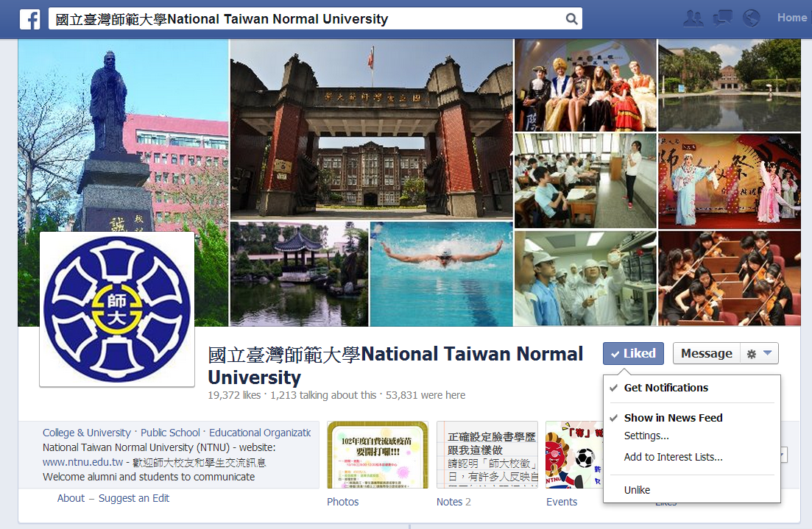
Task: Click Suggest an Edit link
Action: 133,498
